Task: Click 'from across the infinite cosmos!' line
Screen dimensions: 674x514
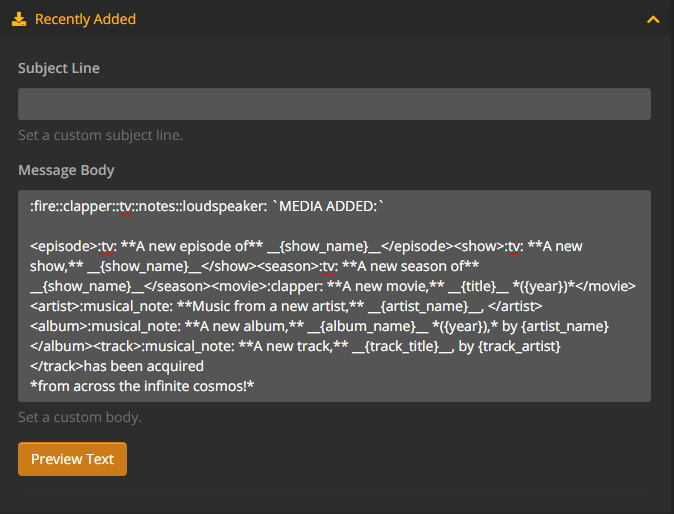Action: click(x=142, y=386)
